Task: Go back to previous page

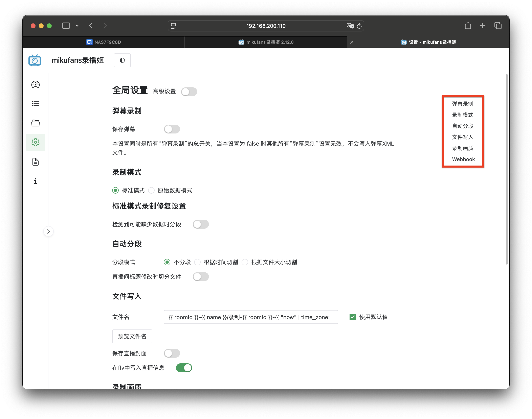Action: coord(91,26)
